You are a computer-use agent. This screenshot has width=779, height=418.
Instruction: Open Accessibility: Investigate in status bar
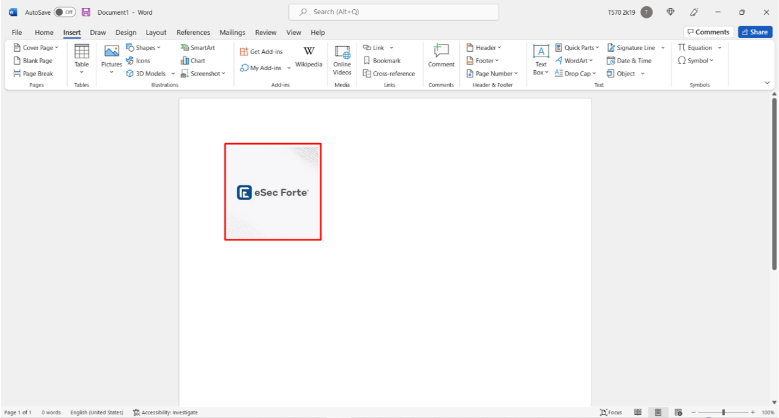coord(165,413)
